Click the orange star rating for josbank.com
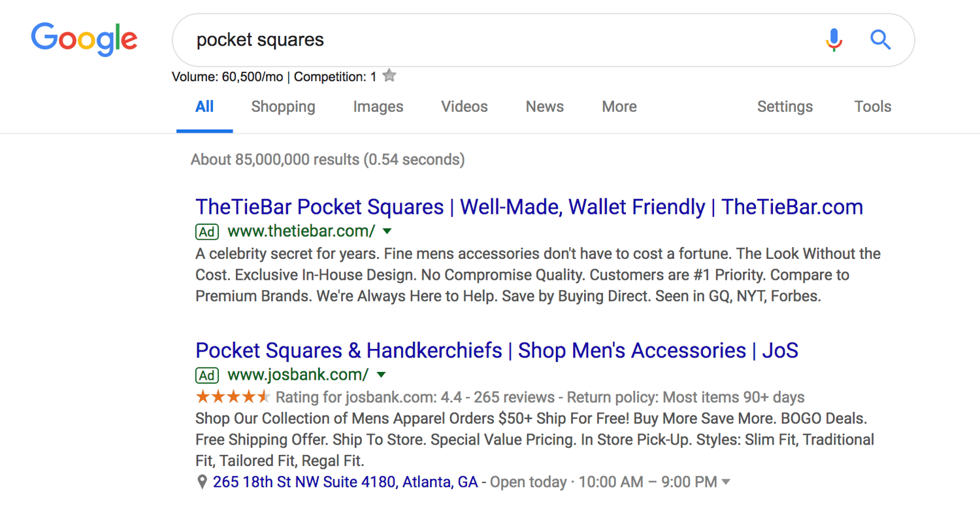This screenshot has height=519, width=980. (x=232, y=397)
